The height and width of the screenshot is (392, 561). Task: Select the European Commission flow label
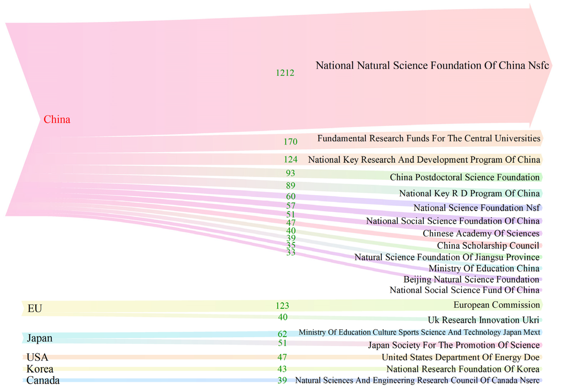click(x=496, y=305)
